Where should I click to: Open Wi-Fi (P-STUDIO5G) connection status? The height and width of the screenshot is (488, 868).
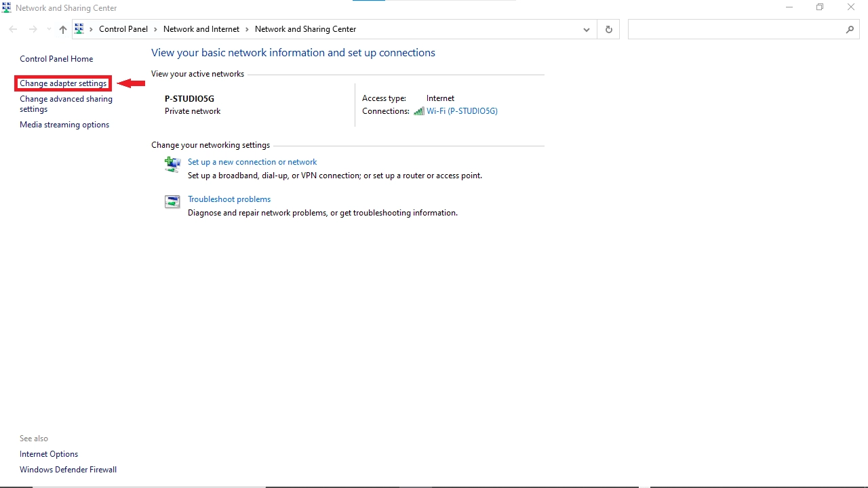tap(462, 111)
